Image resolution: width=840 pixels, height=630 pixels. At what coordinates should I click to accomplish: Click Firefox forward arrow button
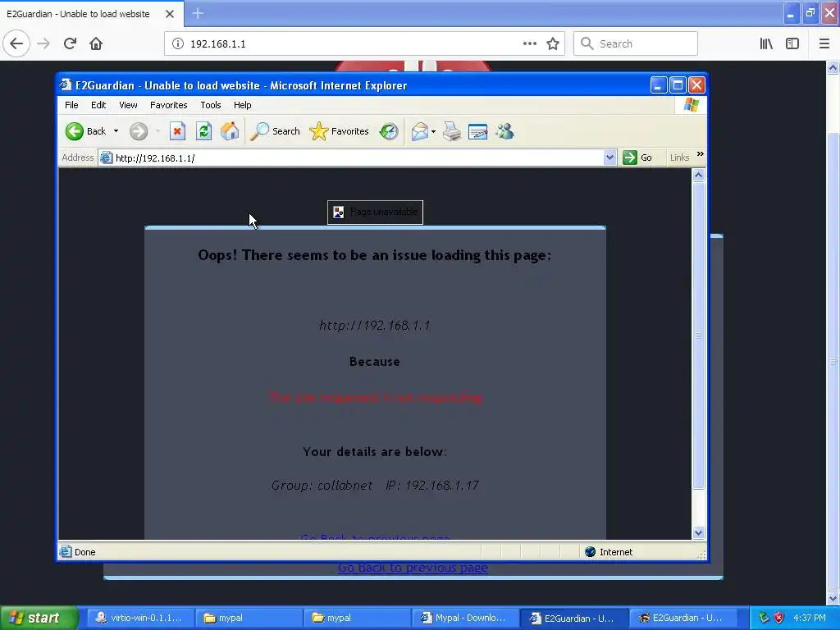(x=43, y=43)
